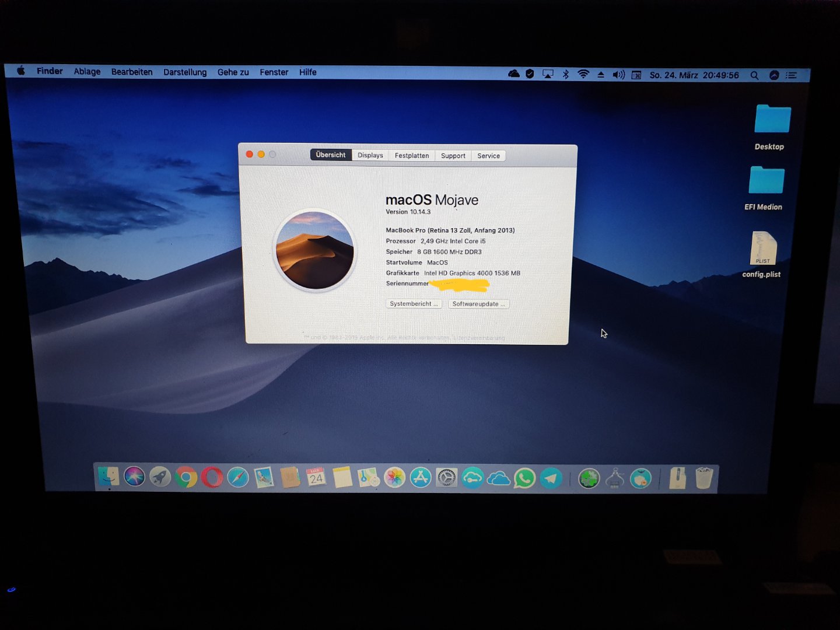Open Launchpad rocket icon in Dock
The width and height of the screenshot is (840, 630).
(160, 477)
